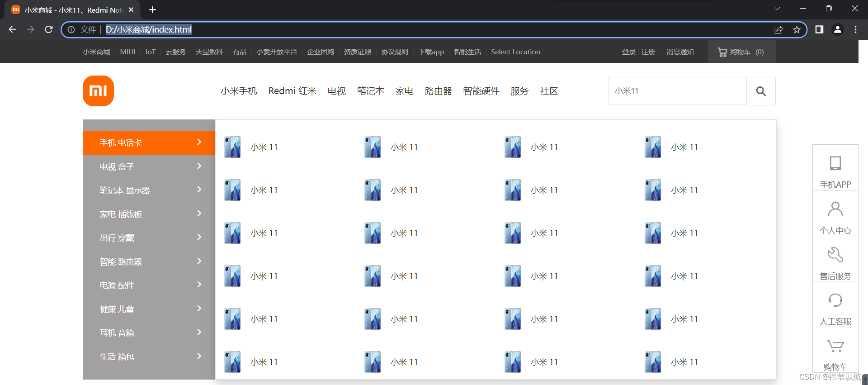Open the tab search dropdown arrow
The image size is (868, 385).
[777, 9]
